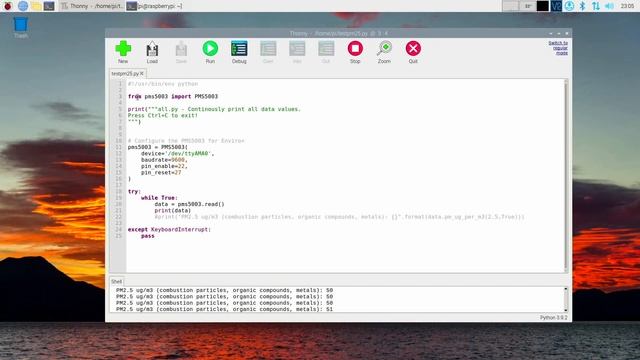
Task: Create a new file with the New button
Action: click(123, 52)
